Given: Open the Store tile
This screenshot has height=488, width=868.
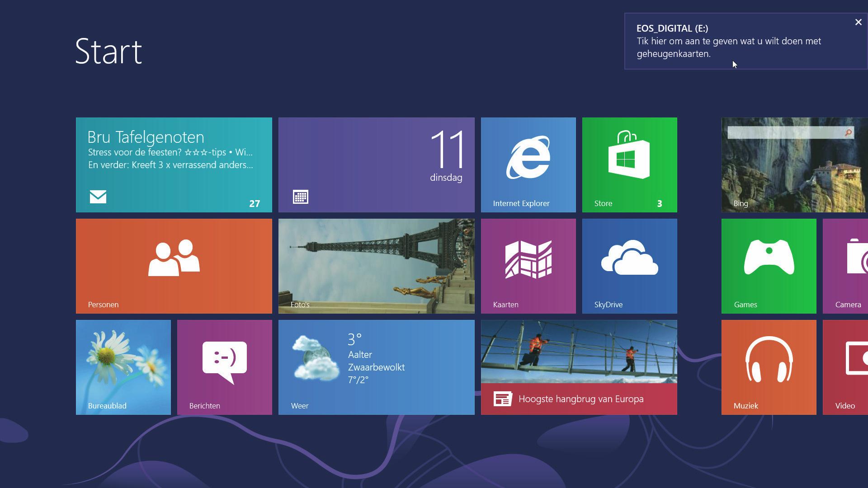Looking at the screenshot, I should [630, 165].
